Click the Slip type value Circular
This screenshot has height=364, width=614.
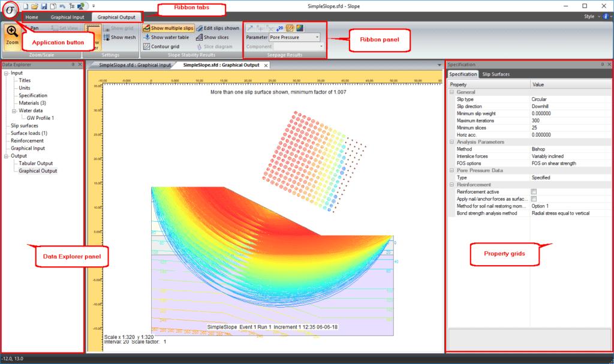539,99
